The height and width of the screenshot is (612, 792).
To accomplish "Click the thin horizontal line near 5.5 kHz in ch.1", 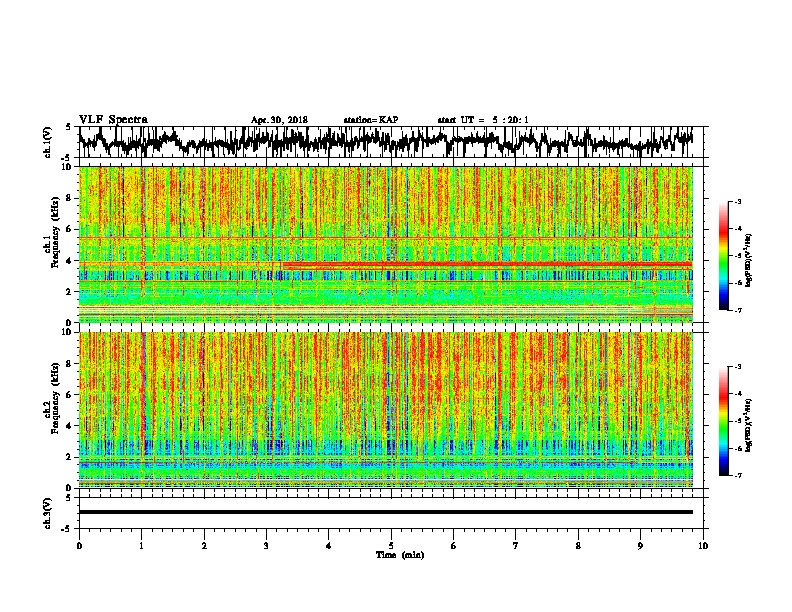I will (x=385, y=237).
